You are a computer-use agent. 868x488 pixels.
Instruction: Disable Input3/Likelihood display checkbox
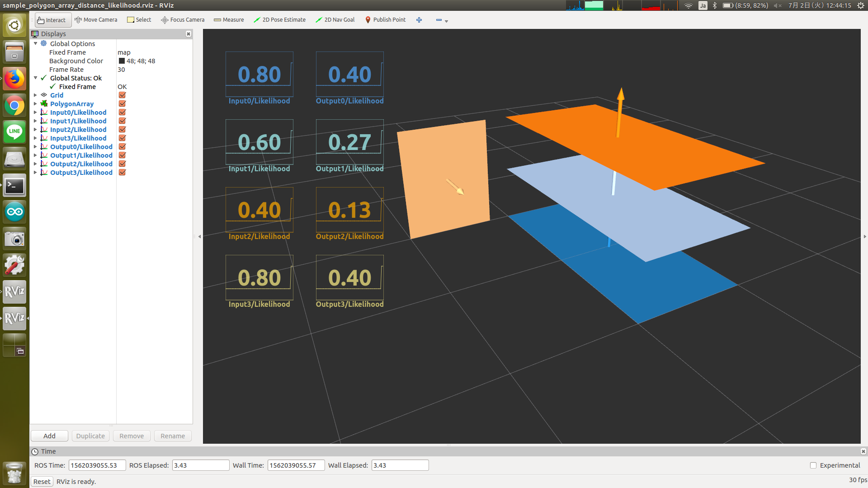coord(122,138)
